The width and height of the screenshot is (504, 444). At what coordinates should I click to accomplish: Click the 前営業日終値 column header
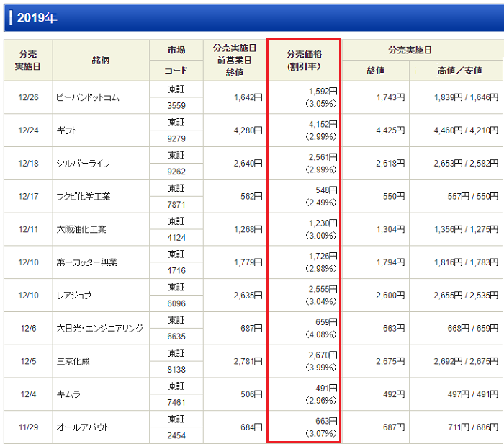tap(235, 60)
